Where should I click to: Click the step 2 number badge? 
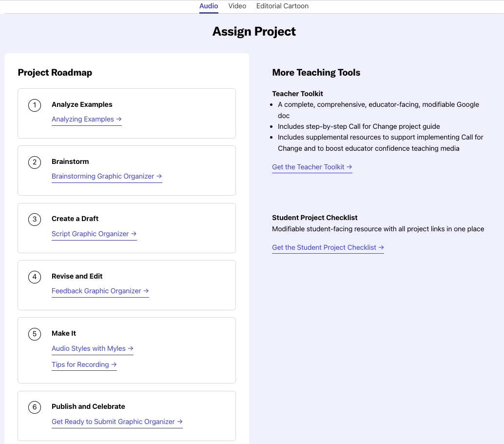(35, 162)
